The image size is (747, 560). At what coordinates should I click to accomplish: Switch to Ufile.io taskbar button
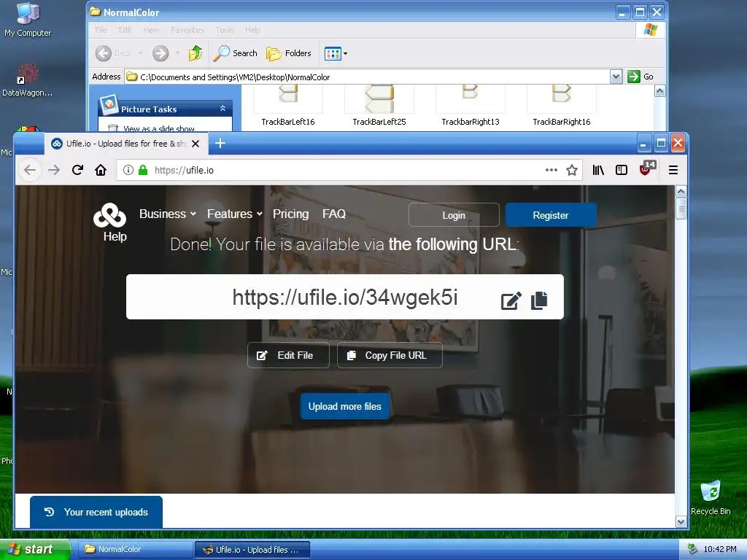coord(252,550)
